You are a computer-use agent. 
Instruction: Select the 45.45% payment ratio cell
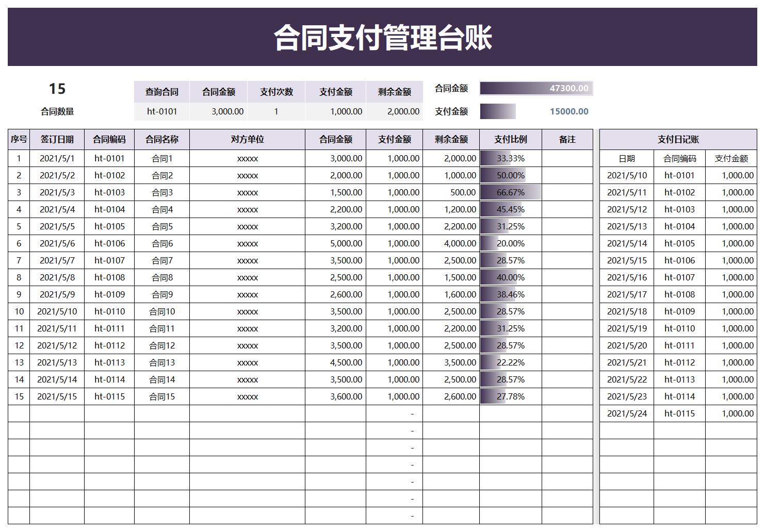pyautogui.click(x=511, y=209)
